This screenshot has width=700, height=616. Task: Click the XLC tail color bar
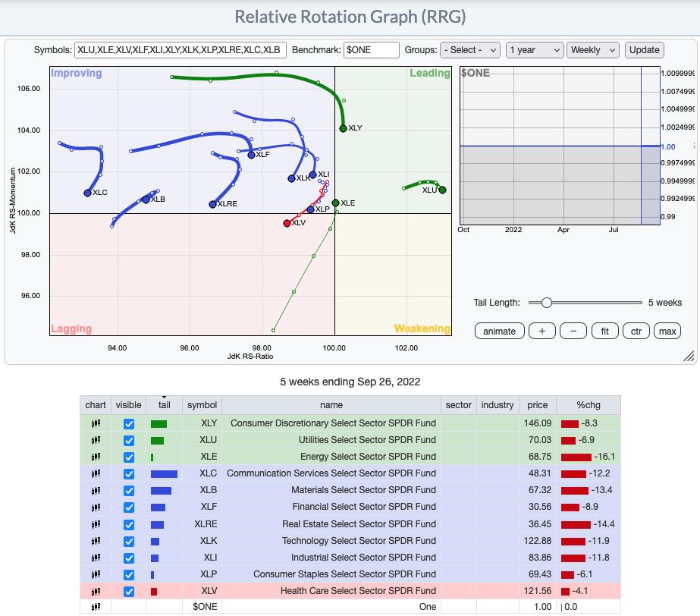pos(164,474)
